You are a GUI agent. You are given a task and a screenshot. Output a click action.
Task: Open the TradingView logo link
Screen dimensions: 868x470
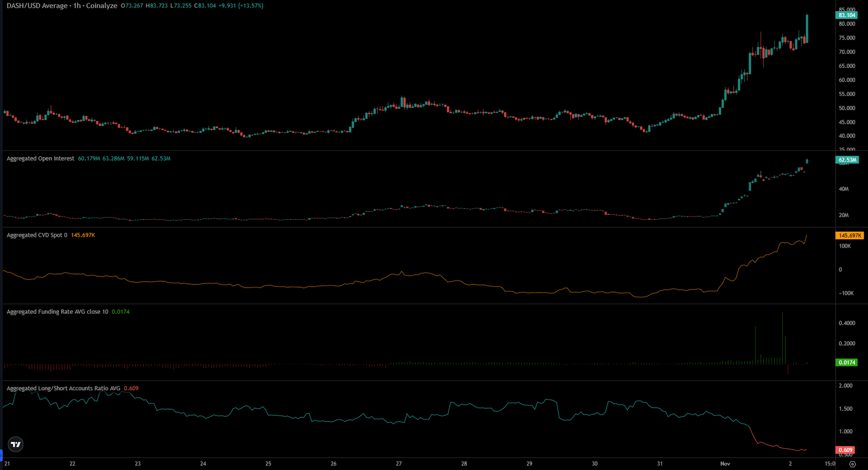[16, 444]
